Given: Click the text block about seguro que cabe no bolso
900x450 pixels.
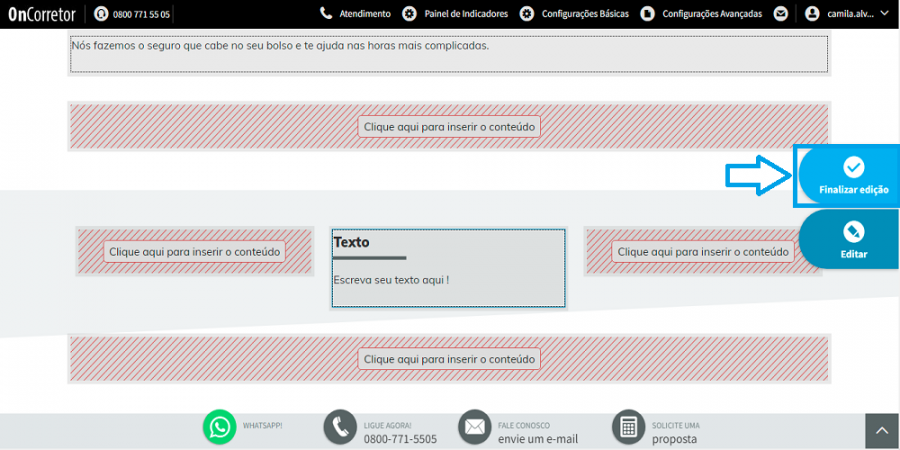Looking at the screenshot, I should click(x=449, y=54).
